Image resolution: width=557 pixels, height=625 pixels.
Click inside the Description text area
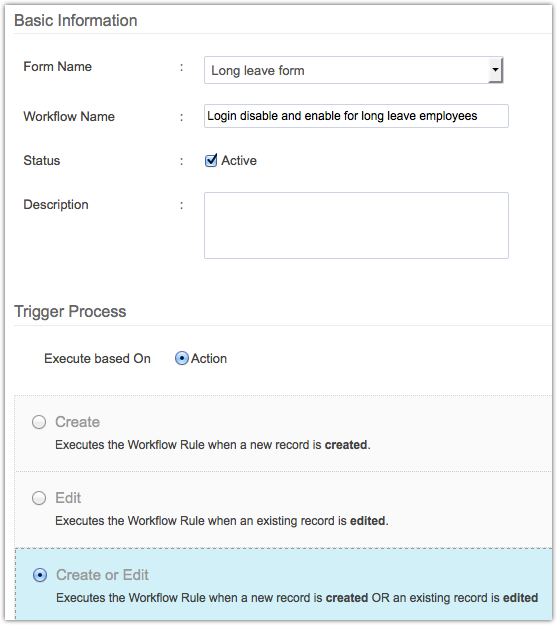pos(356,226)
